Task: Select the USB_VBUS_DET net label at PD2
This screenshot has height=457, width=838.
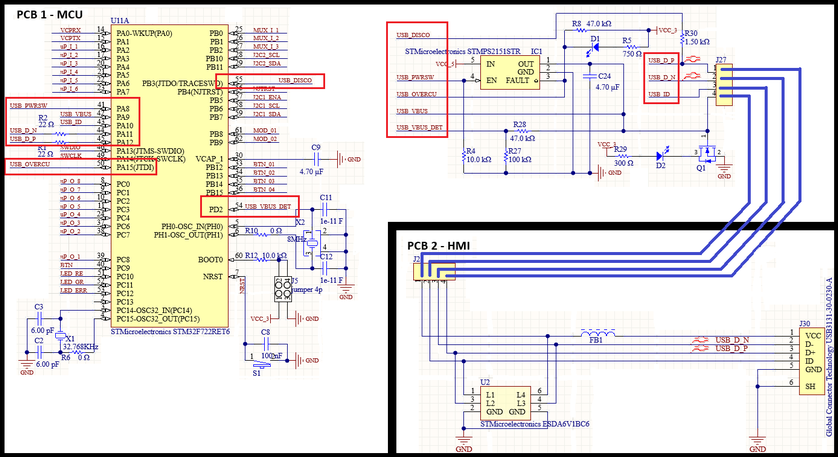Action: click(268, 206)
